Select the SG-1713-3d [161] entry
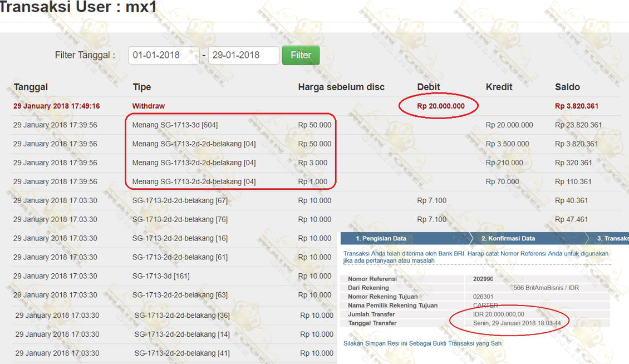This screenshot has width=629, height=364. [161, 276]
